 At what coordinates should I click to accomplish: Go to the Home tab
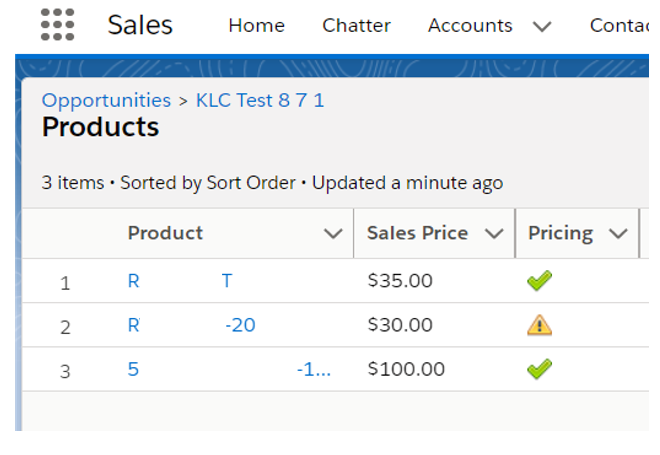coord(256,25)
